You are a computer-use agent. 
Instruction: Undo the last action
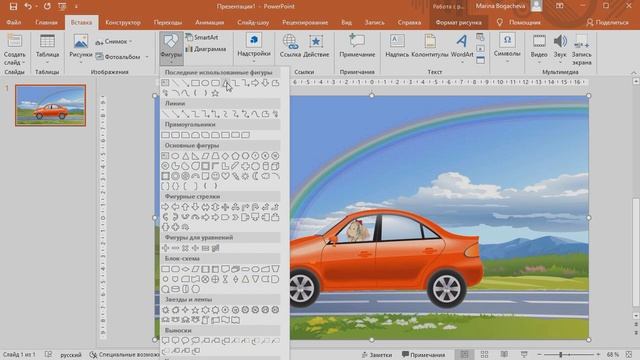28,6
